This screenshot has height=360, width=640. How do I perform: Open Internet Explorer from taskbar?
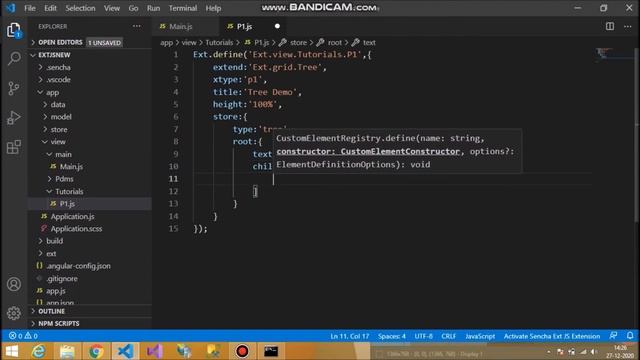click(39, 351)
